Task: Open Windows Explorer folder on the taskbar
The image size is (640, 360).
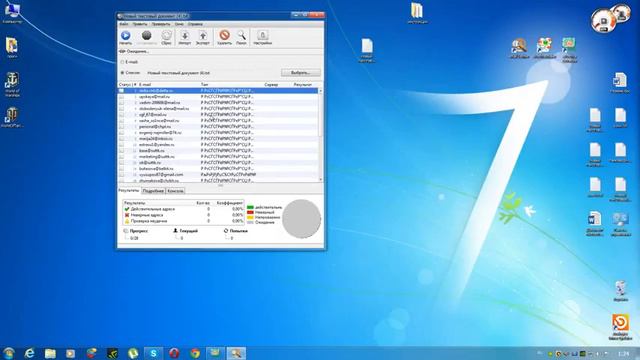Action: pyautogui.click(x=50, y=353)
